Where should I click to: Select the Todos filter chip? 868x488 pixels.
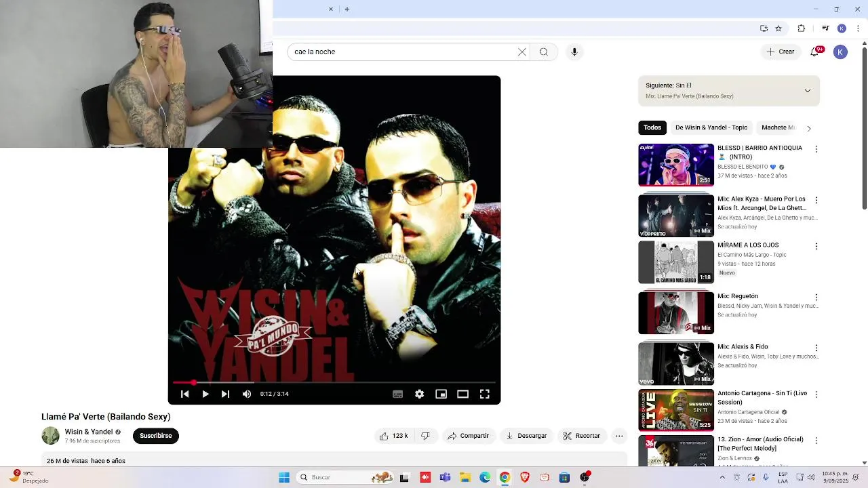652,127
